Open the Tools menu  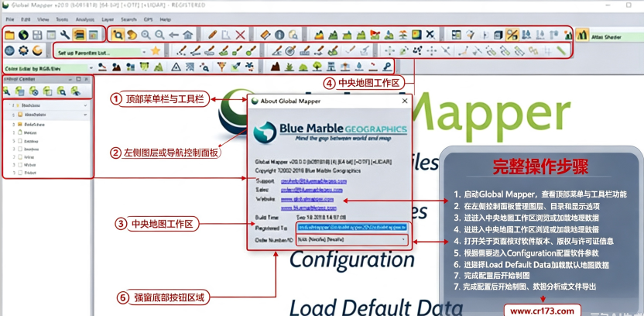point(62,19)
